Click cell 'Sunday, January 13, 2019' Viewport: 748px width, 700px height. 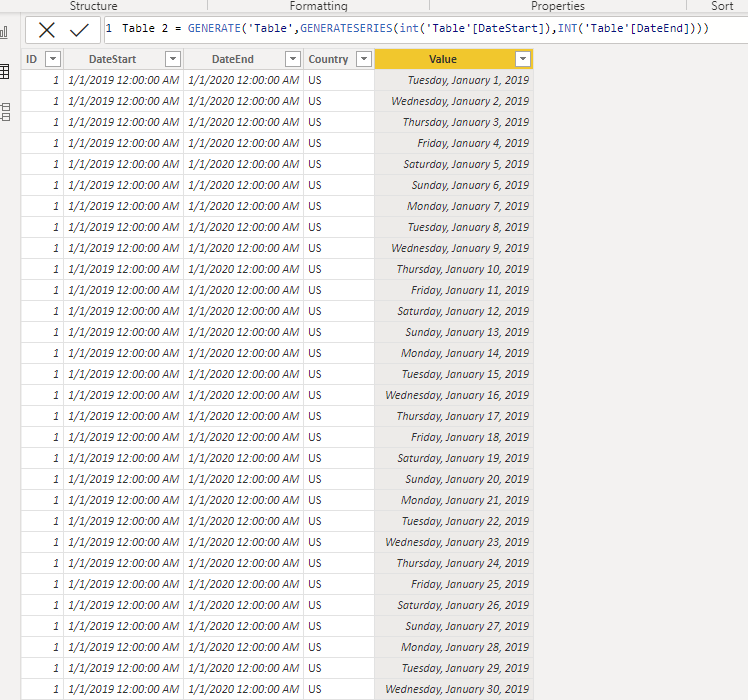point(454,332)
